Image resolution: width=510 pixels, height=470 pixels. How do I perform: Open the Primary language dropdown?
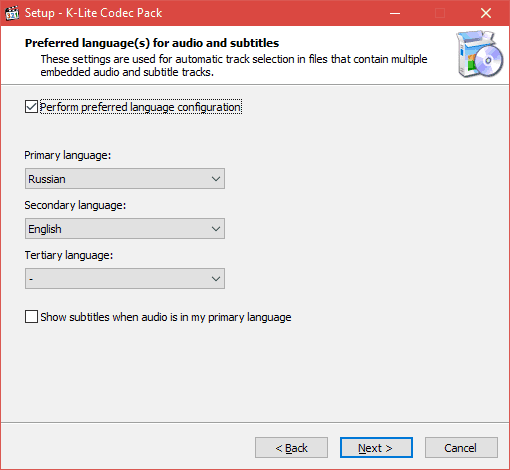pyautogui.click(x=125, y=179)
